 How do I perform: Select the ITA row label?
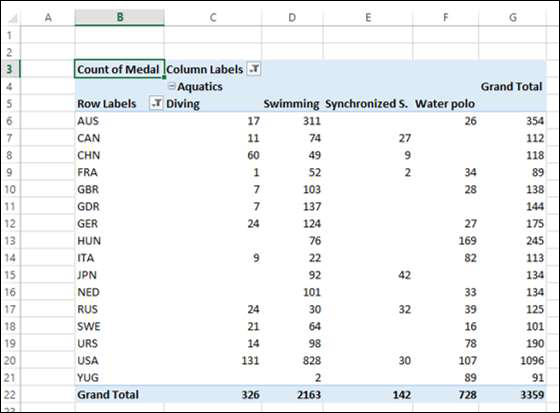(86, 258)
